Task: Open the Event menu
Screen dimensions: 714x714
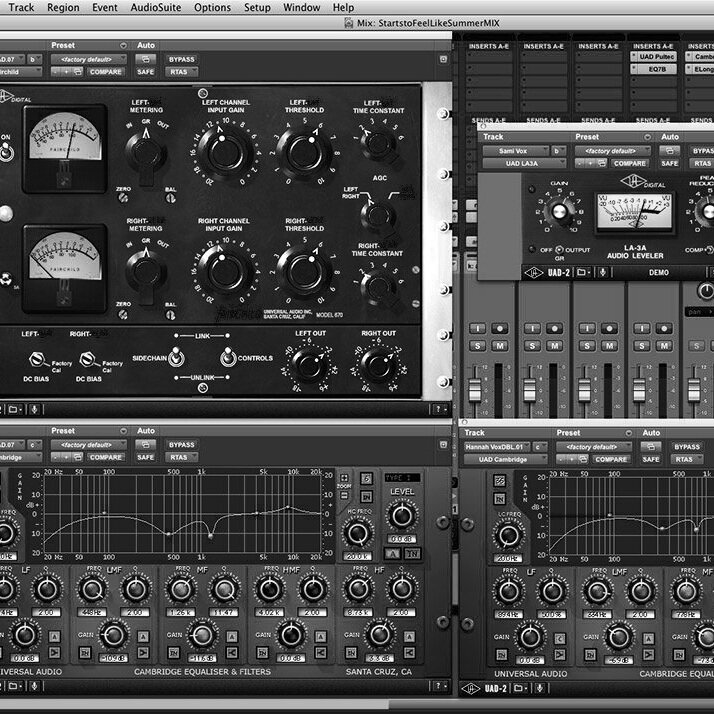Action: 105,7
